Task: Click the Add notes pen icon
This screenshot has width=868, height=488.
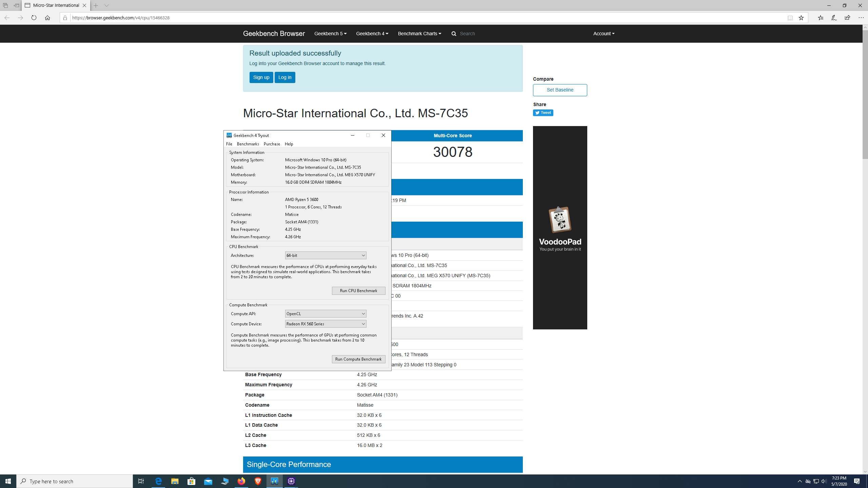Action: (834, 18)
